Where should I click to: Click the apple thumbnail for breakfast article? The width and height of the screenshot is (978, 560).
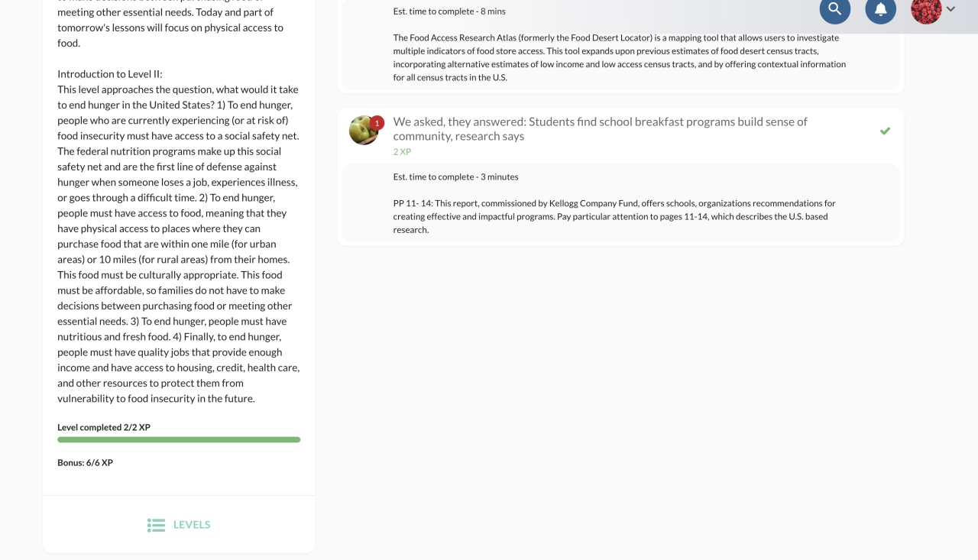coord(362,131)
